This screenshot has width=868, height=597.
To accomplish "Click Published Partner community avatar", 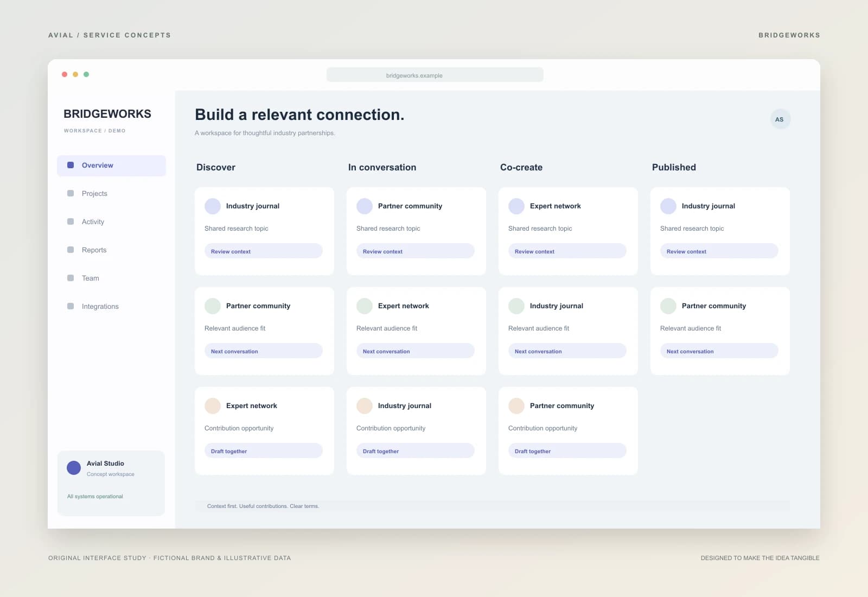I will point(668,306).
